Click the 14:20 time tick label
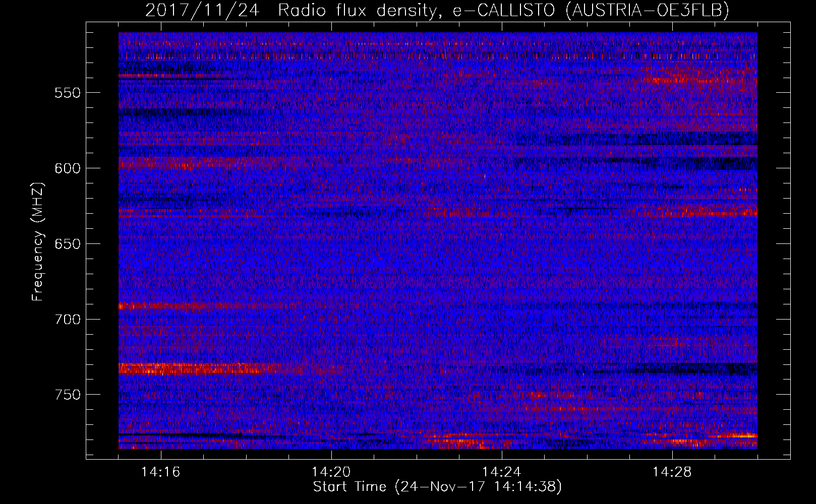 (x=331, y=472)
